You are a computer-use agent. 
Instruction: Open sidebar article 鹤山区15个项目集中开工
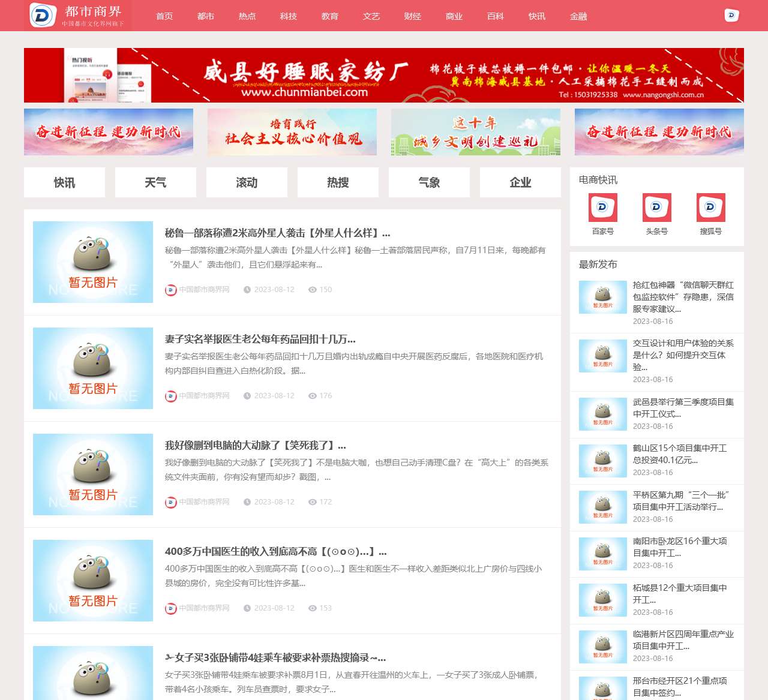click(680, 454)
